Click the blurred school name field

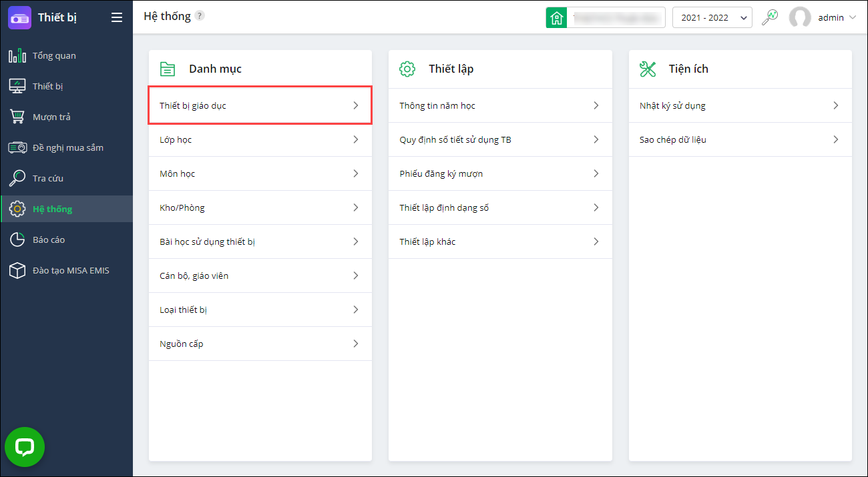614,18
